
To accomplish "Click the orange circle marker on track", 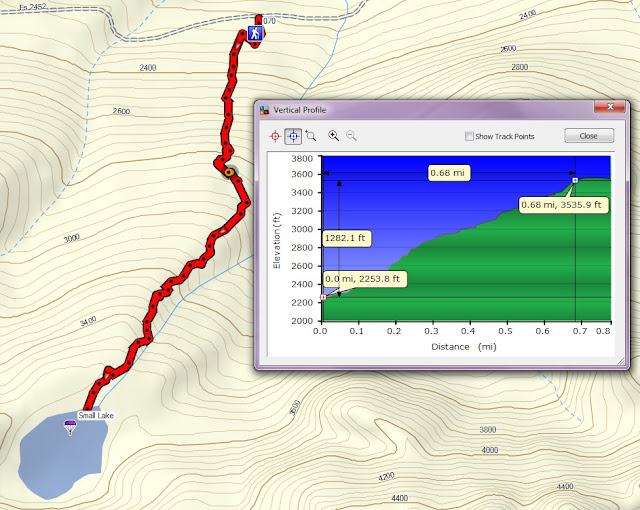I will 229,173.
